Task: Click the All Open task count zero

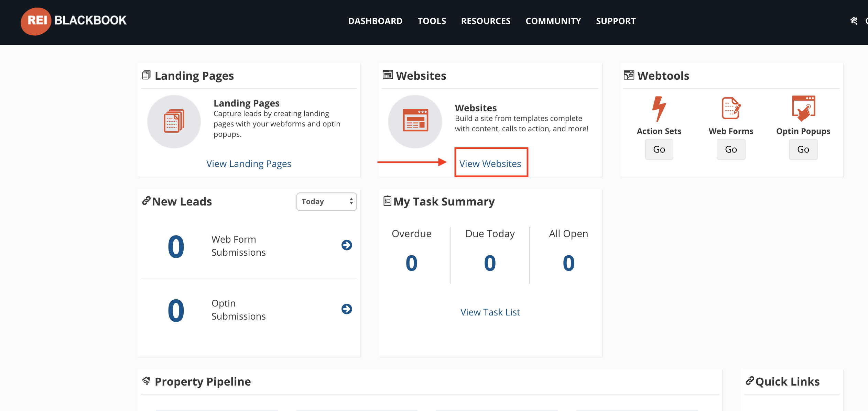Action: coord(568,263)
